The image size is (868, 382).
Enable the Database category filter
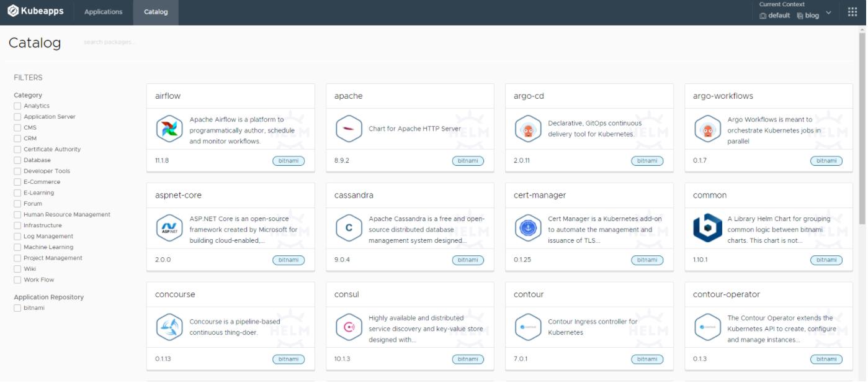[17, 160]
